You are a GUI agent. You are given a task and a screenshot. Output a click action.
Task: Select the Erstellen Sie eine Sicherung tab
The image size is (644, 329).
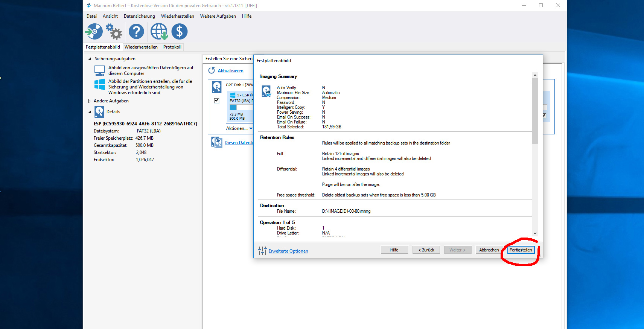point(228,59)
